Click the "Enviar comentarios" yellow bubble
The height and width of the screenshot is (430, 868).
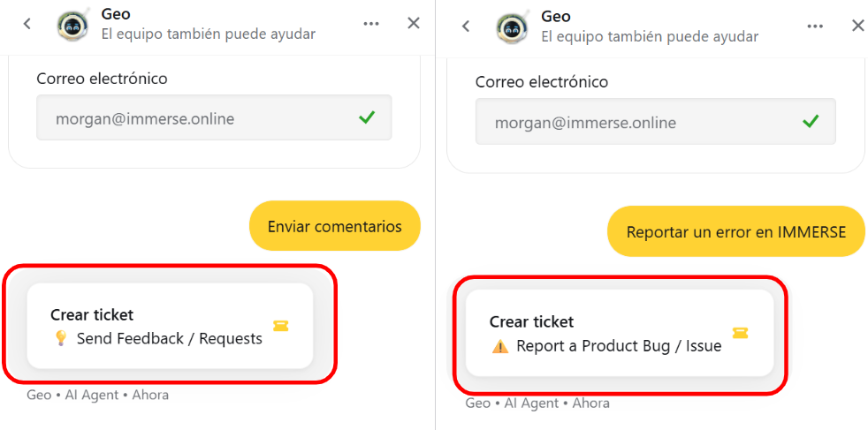334,226
